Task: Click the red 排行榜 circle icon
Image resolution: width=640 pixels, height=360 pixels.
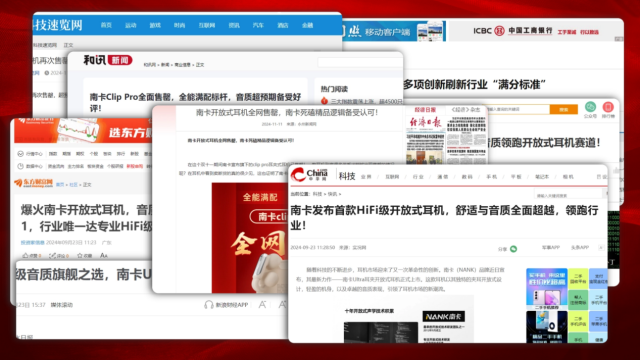Action: coord(608,107)
